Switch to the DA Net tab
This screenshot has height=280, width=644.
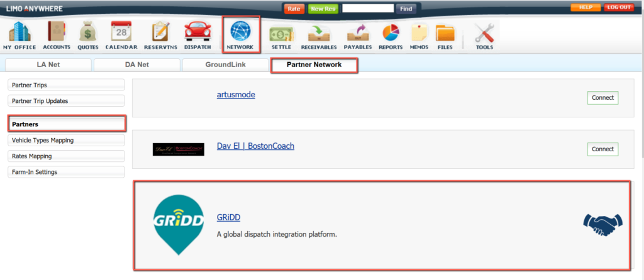coord(136,65)
